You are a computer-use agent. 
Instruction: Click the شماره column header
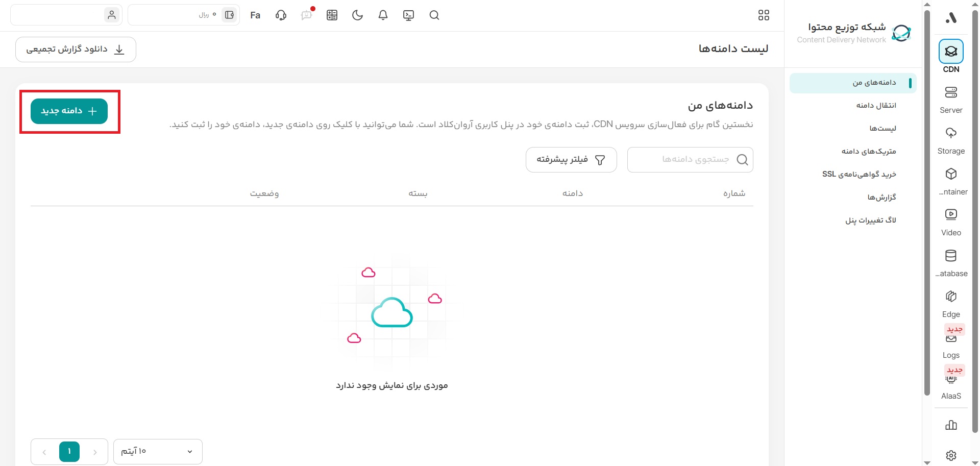(x=734, y=193)
